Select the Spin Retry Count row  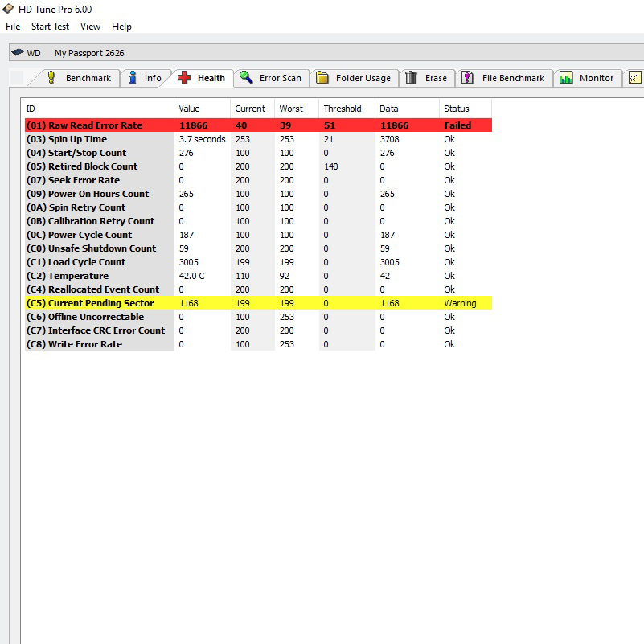point(258,207)
